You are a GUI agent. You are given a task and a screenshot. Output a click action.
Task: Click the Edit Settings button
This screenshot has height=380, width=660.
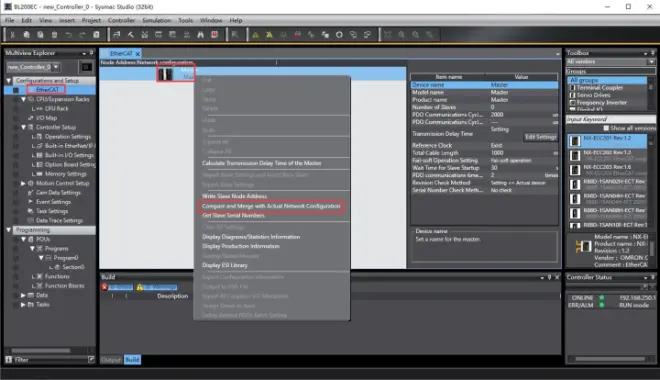click(x=540, y=137)
